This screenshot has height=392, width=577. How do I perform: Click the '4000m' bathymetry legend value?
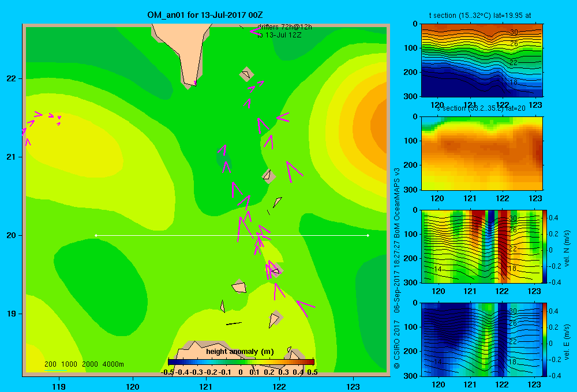(113, 364)
